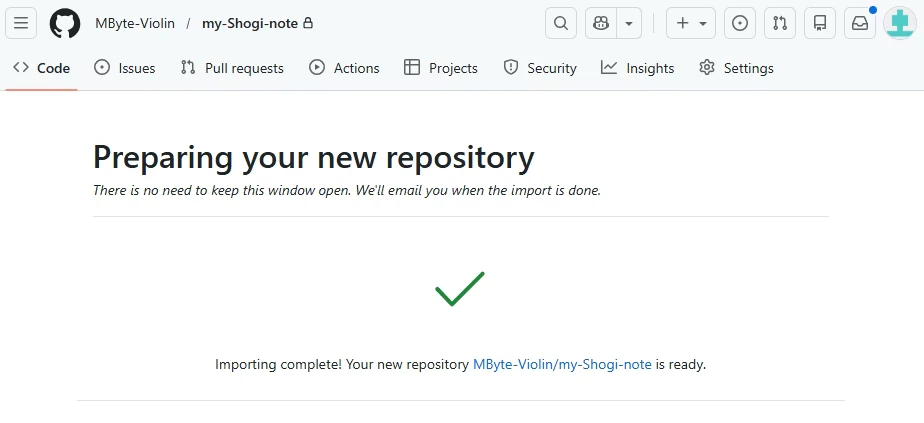The height and width of the screenshot is (423, 924).
Task: Open the pull requests icon in header
Action: tap(780, 24)
